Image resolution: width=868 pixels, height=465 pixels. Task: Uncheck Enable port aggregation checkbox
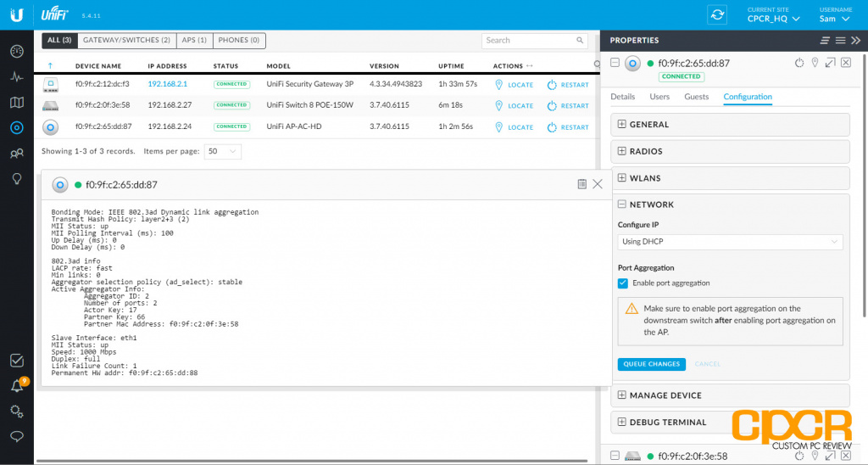[x=623, y=283]
